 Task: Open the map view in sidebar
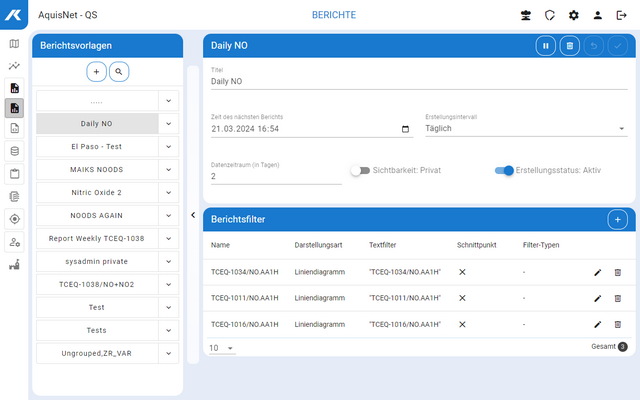click(x=14, y=44)
